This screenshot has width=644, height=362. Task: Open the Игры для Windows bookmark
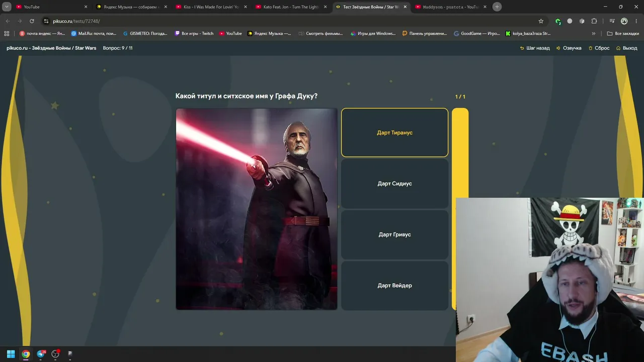(x=372, y=34)
